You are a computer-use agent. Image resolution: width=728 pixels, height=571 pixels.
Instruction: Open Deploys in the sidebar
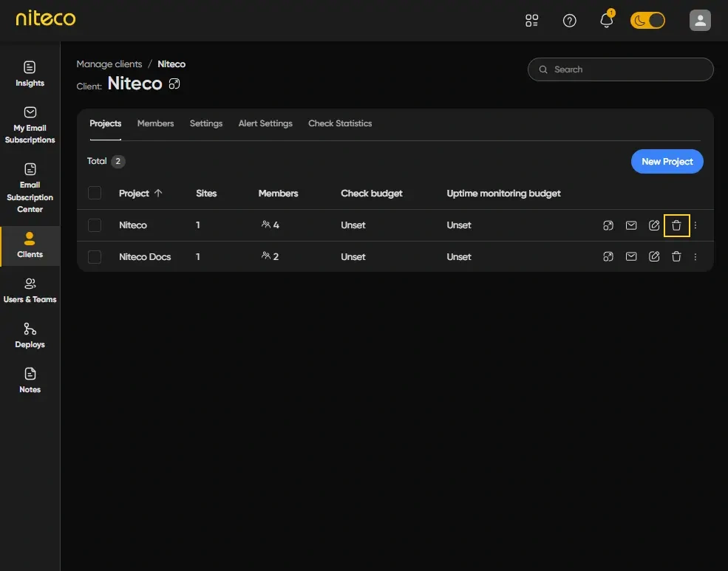coord(30,336)
